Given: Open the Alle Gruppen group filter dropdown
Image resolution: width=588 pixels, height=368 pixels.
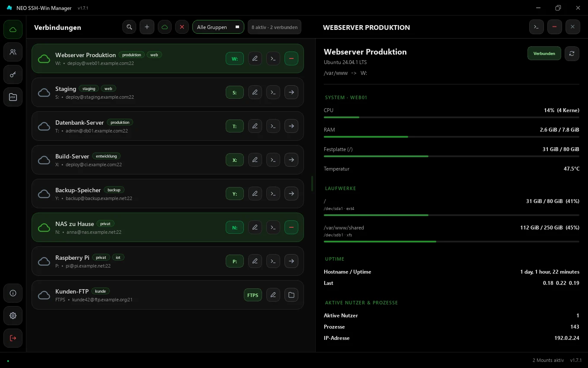Looking at the screenshot, I should [x=218, y=27].
